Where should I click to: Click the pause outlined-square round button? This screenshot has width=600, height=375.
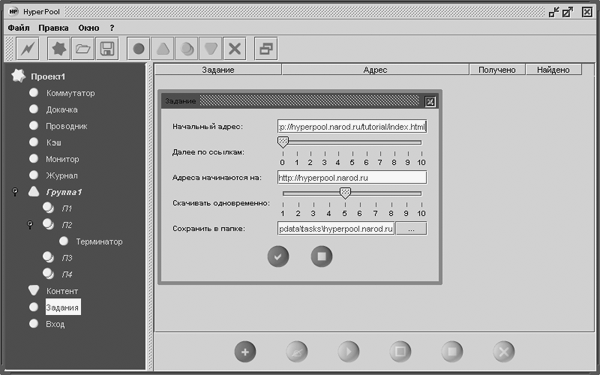[400, 351]
